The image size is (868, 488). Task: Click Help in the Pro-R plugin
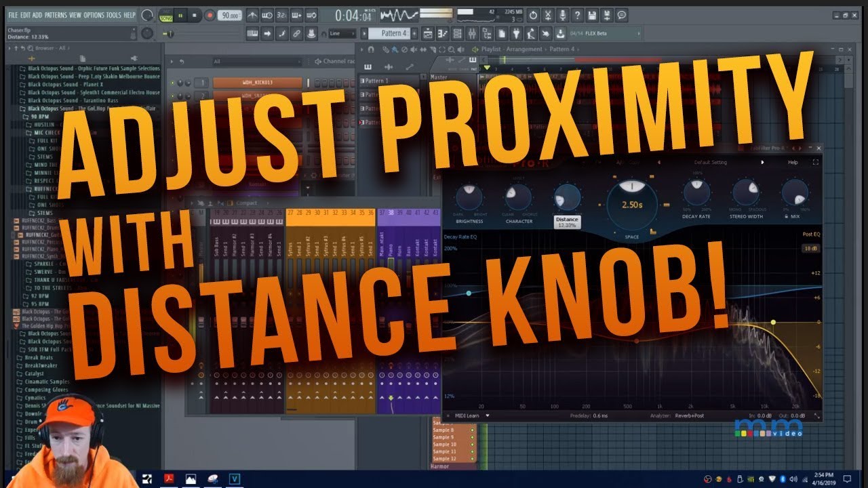coord(793,163)
